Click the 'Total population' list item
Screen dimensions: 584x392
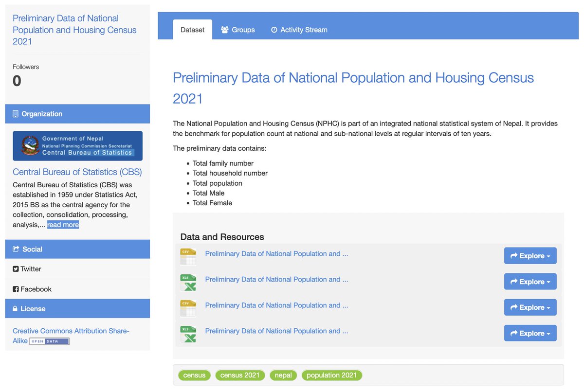click(x=218, y=183)
